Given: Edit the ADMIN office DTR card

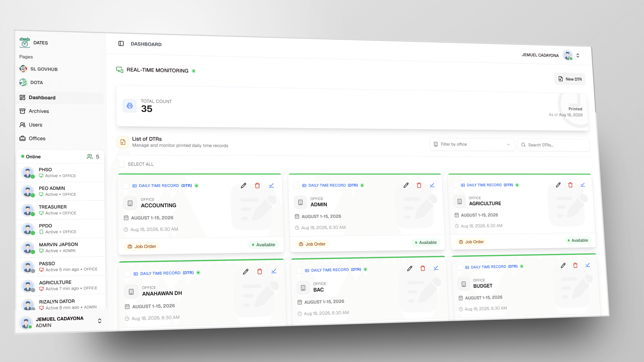Looking at the screenshot, I should (406, 185).
